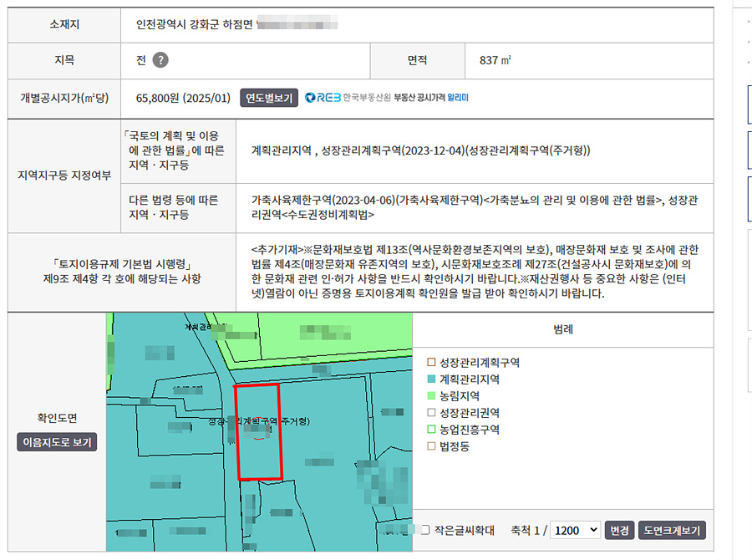Click the 범례 legend header
The image size is (752, 560).
(563, 330)
